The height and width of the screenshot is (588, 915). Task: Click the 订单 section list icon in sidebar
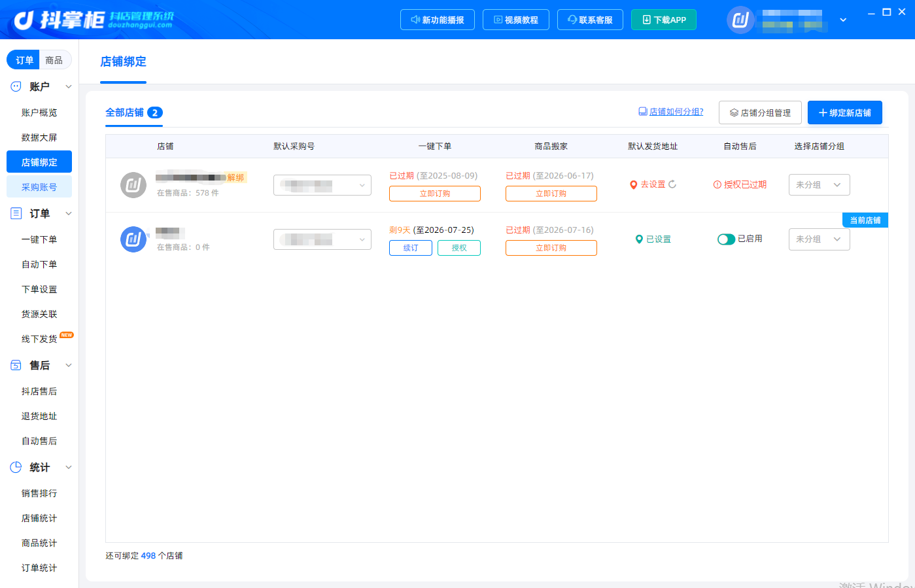click(x=16, y=213)
